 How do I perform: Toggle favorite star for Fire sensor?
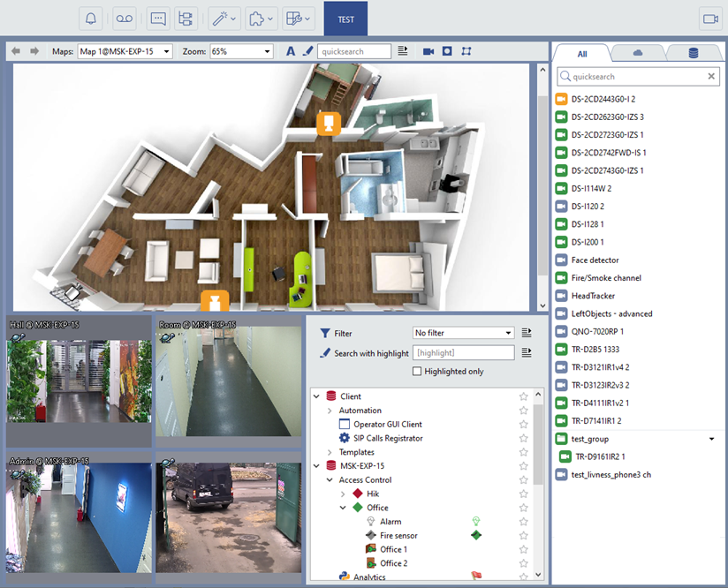click(524, 535)
